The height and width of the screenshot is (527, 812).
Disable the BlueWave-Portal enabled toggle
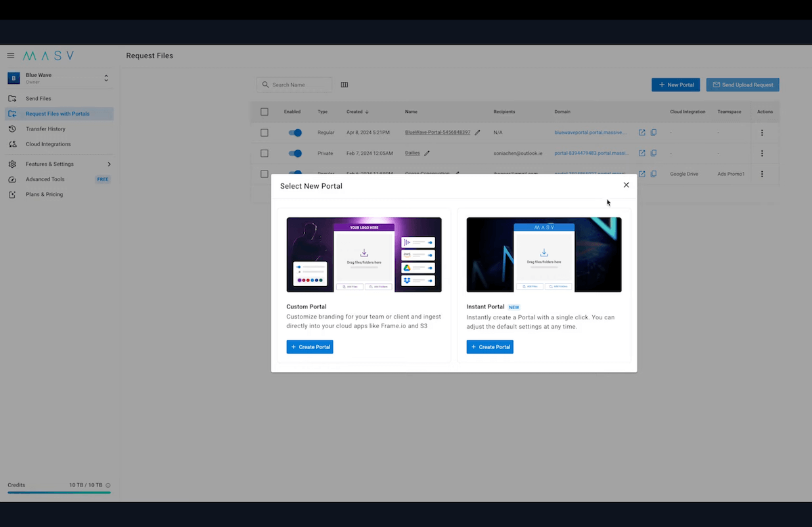pos(295,133)
